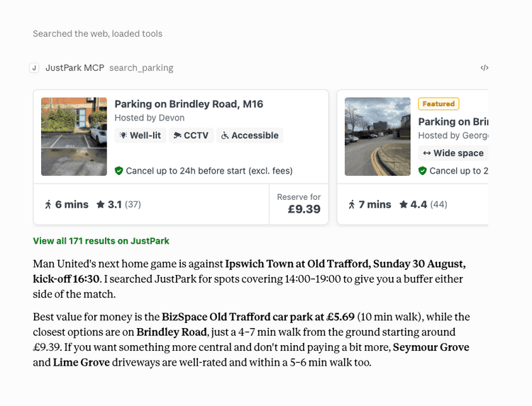Click the JustPark MCP J logo icon
The image size is (532, 406).
[34, 68]
